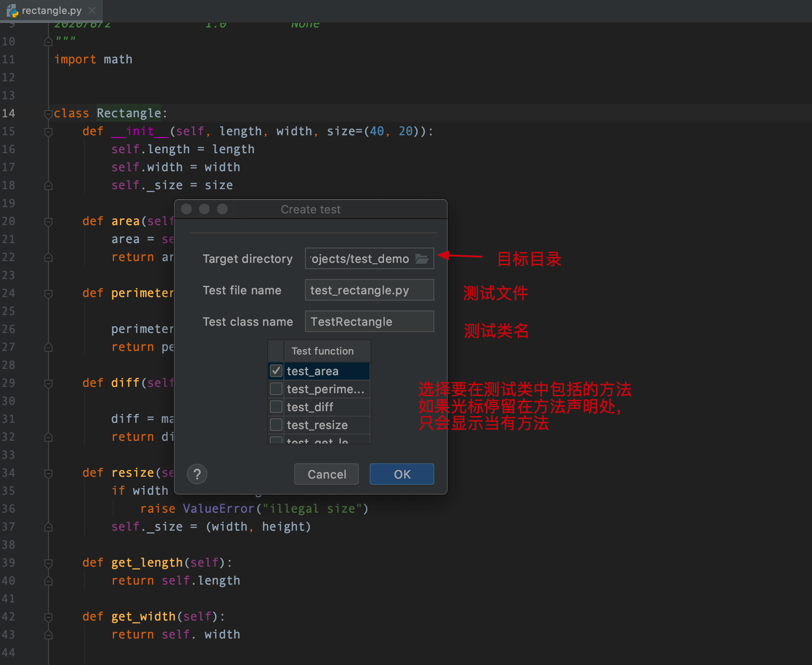Collapse the __init__ method fold marker
Screen dimensions: 812x665
(x=49, y=132)
